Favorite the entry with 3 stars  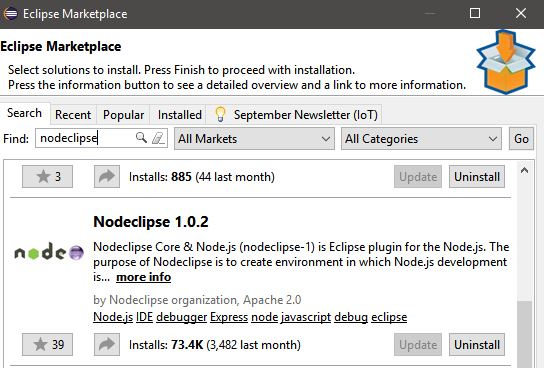click(48, 177)
